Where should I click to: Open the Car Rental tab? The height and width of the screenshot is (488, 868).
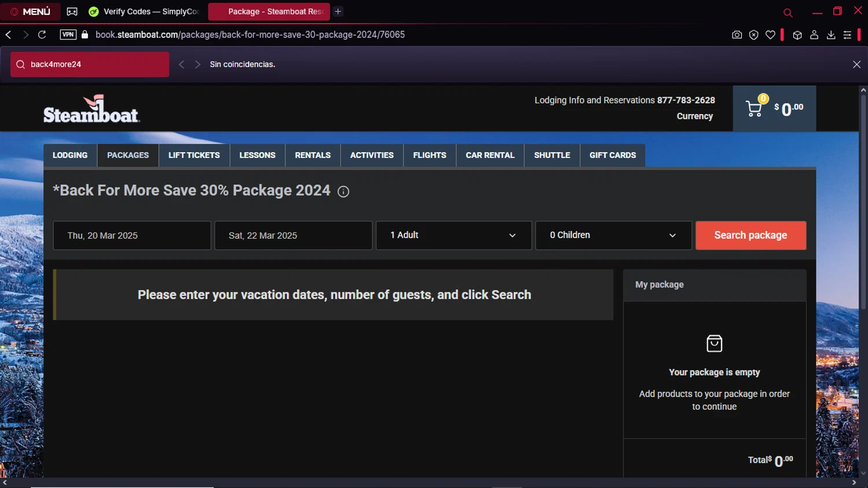point(490,155)
